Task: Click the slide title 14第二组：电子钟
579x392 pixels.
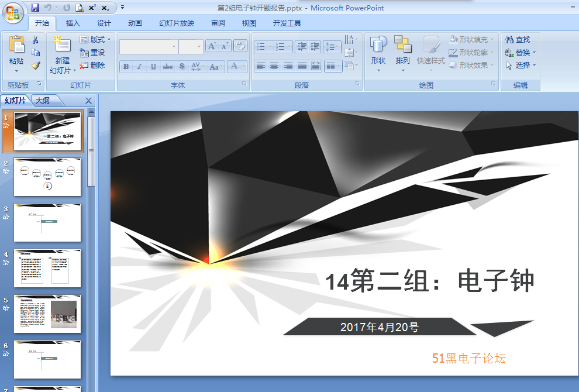Action: pyautogui.click(x=430, y=281)
